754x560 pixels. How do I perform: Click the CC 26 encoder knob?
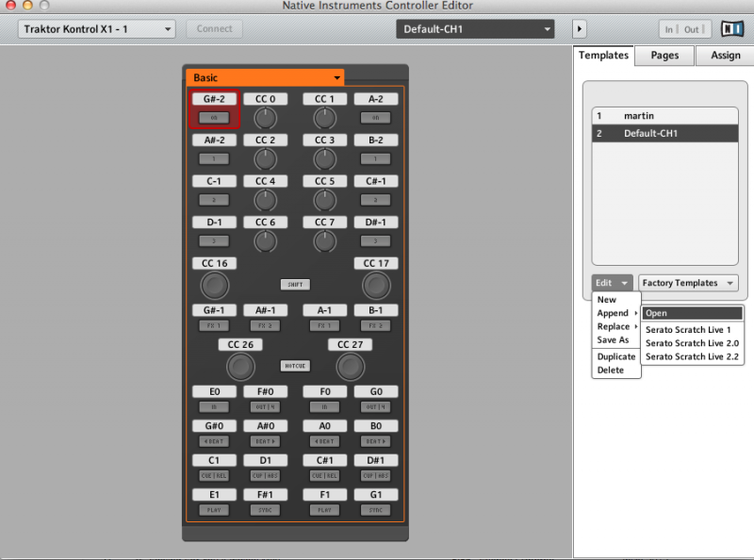click(x=240, y=367)
